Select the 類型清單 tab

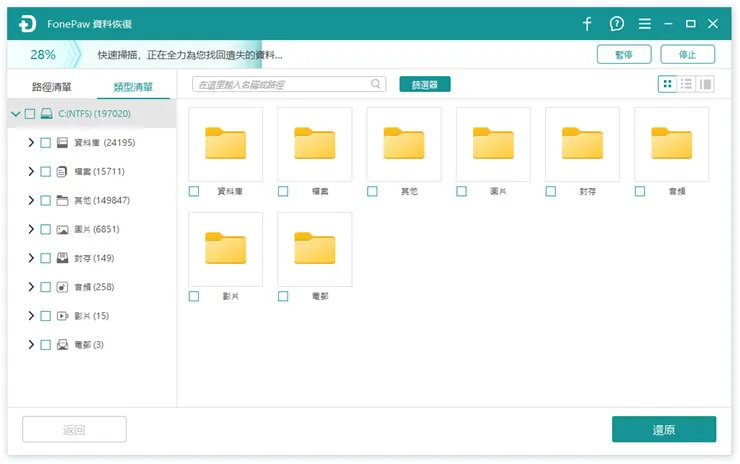[x=133, y=87]
